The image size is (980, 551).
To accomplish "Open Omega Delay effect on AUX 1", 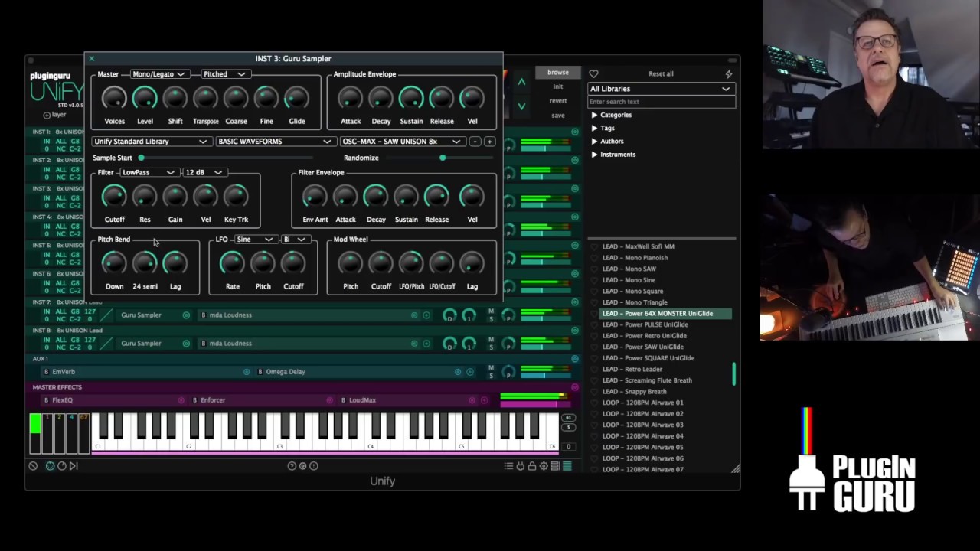I will pos(286,372).
